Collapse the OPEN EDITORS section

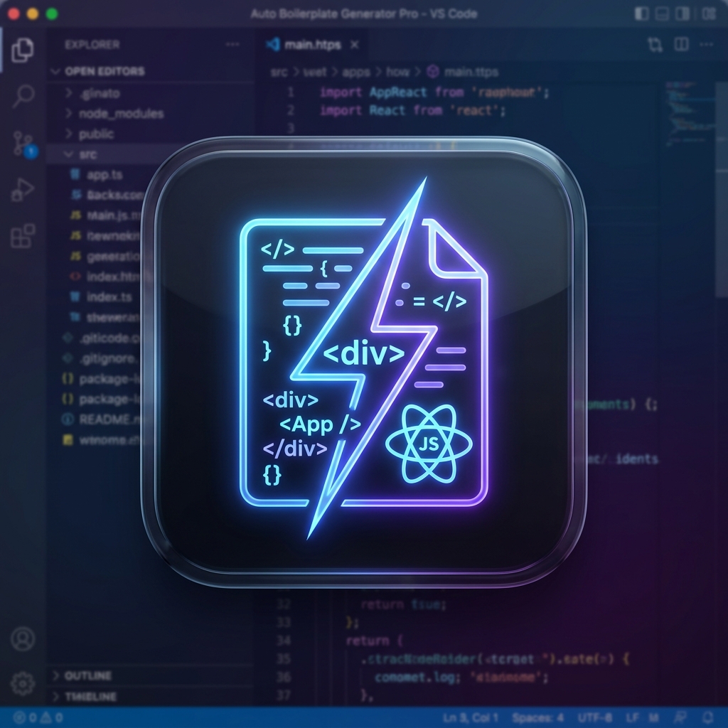(x=55, y=71)
